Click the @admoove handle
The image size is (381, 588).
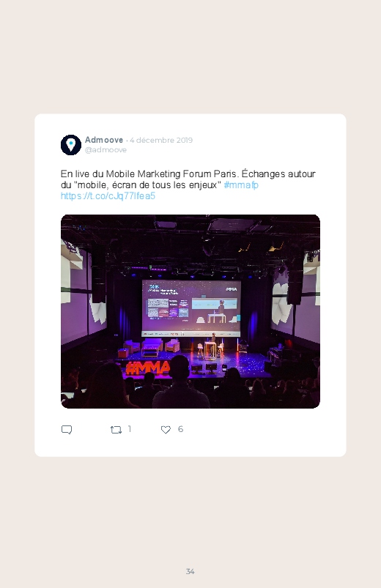[x=106, y=149]
